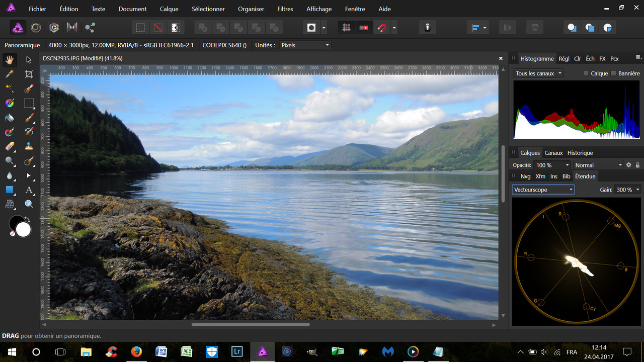The image size is (644, 362).
Task: Switch to the Develop Persona
Action: click(x=54, y=28)
